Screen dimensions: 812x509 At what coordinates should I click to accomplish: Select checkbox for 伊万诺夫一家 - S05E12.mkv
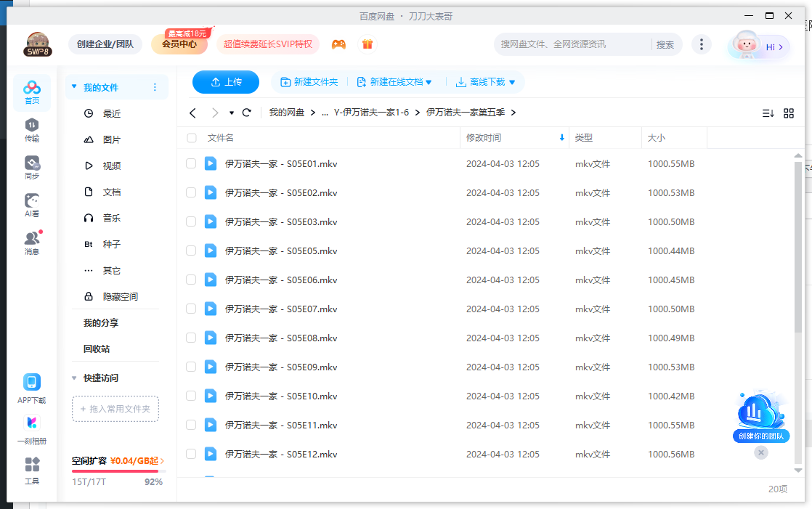(x=190, y=454)
